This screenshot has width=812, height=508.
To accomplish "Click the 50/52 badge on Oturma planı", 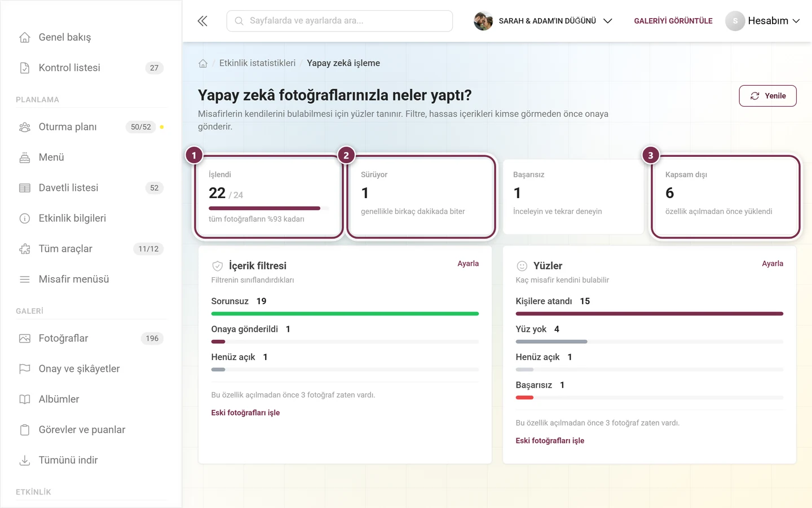I will pos(141,127).
